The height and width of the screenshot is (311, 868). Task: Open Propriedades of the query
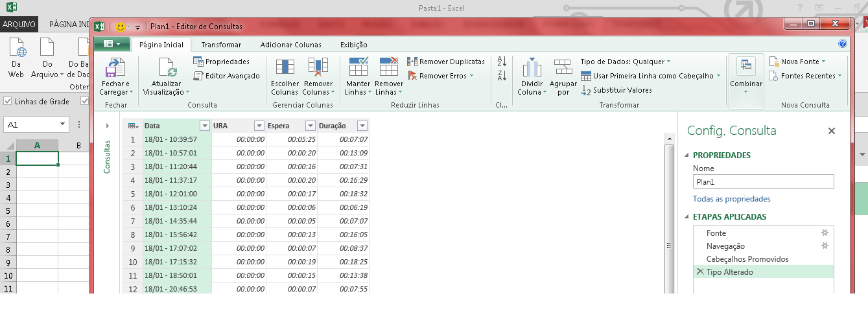tap(221, 62)
